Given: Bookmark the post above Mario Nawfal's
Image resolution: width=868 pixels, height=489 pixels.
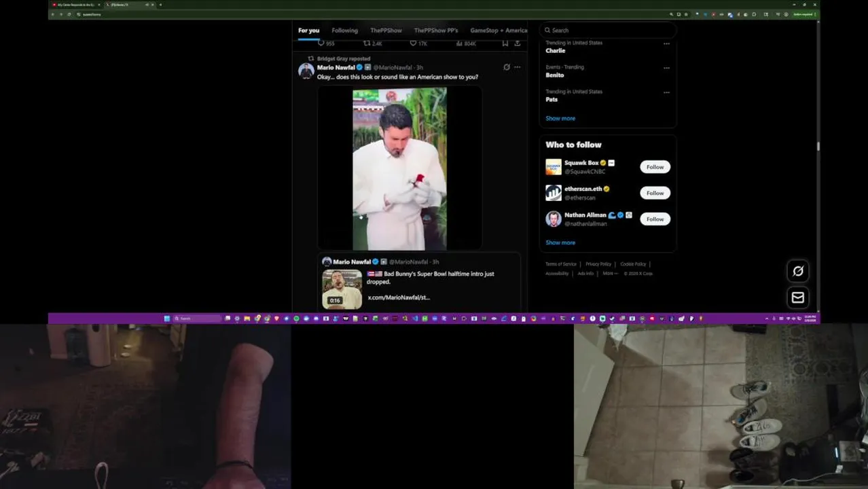Looking at the screenshot, I should pos(505,43).
